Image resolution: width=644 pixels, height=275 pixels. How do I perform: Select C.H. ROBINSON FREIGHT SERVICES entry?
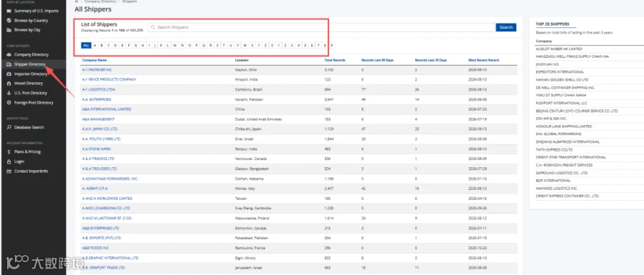(x=565, y=165)
